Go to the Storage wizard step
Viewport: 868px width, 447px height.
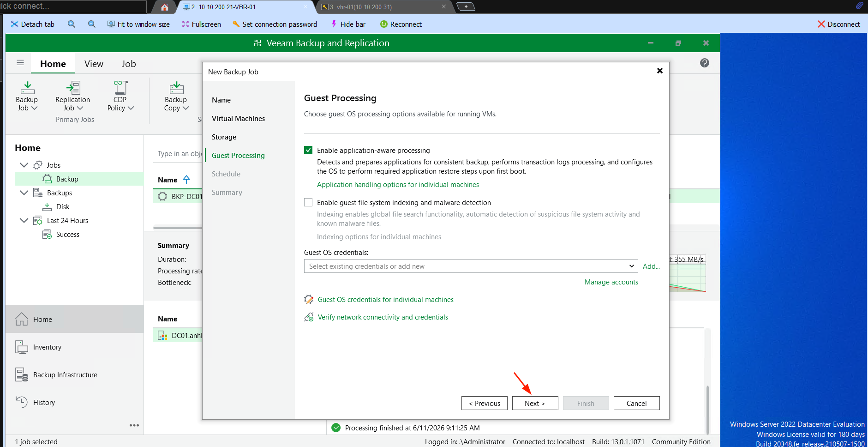pyautogui.click(x=224, y=137)
